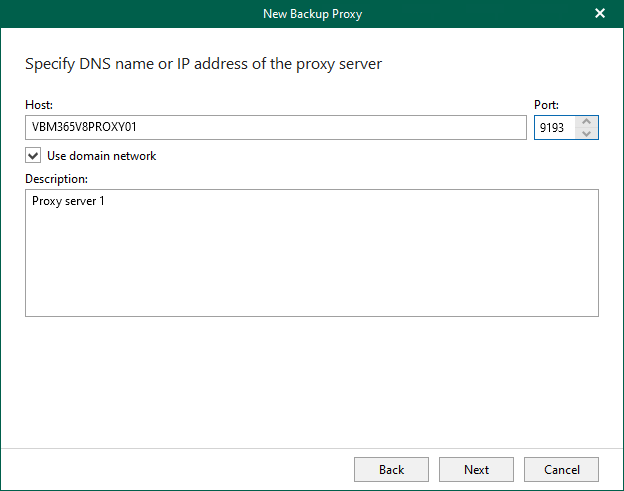Increase the port number with up arrow
624x491 pixels.
[x=587, y=122]
